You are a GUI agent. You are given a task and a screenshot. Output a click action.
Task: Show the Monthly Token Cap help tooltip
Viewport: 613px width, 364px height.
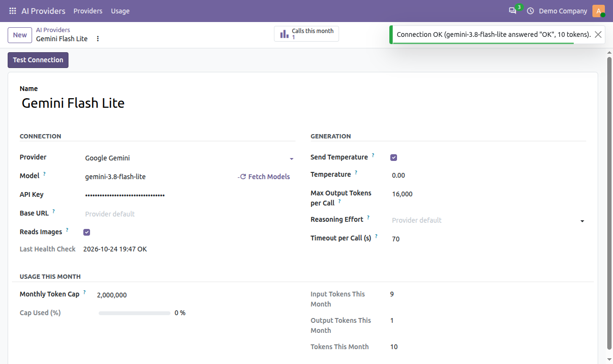pyautogui.click(x=84, y=292)
